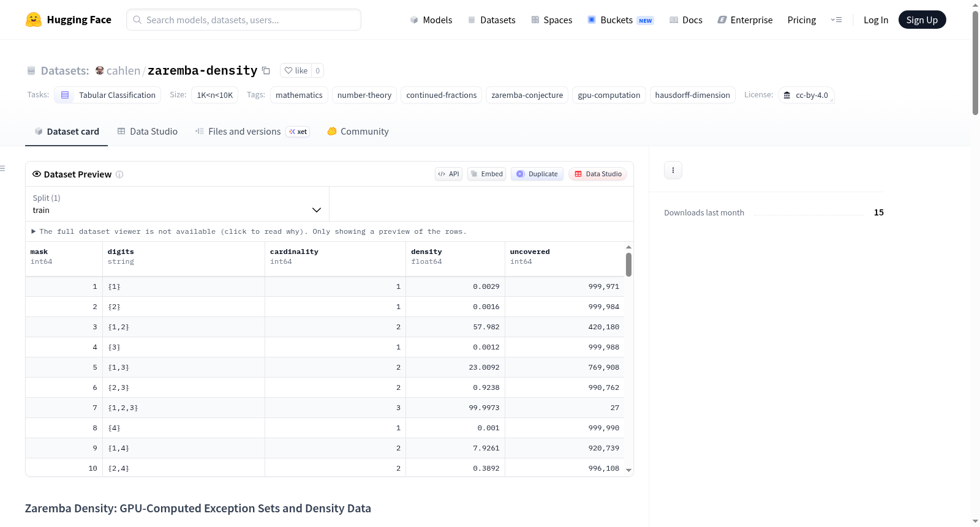Screen dimensions: 980x527
Task: Click the table scrollbar down arrow
Action: 628,470
